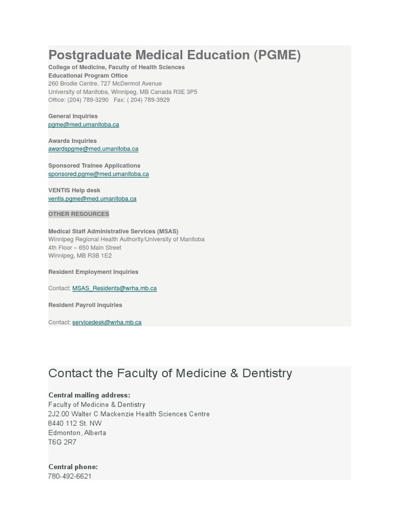Click the servicedesk@wrha.mb.ca link
This screenshot has height=532, width=399.
point(107,323)
